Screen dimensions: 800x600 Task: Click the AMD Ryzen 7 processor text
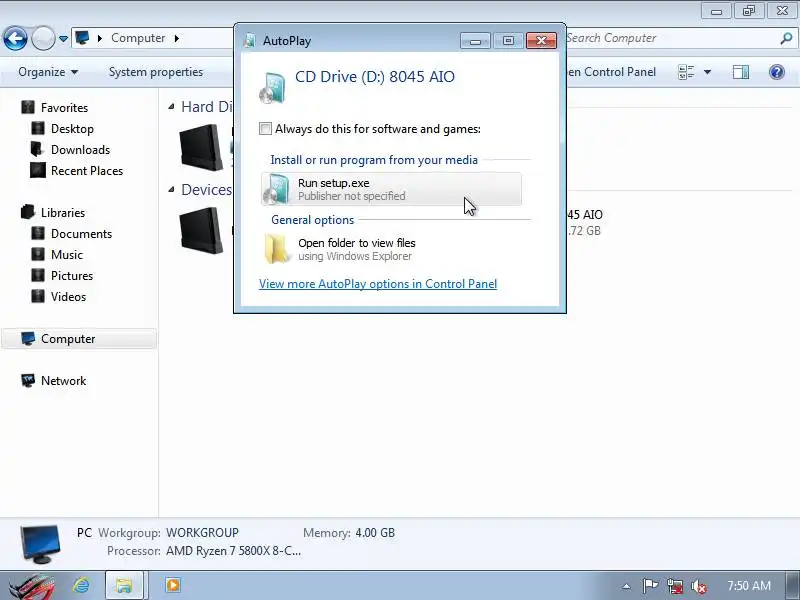234,551
